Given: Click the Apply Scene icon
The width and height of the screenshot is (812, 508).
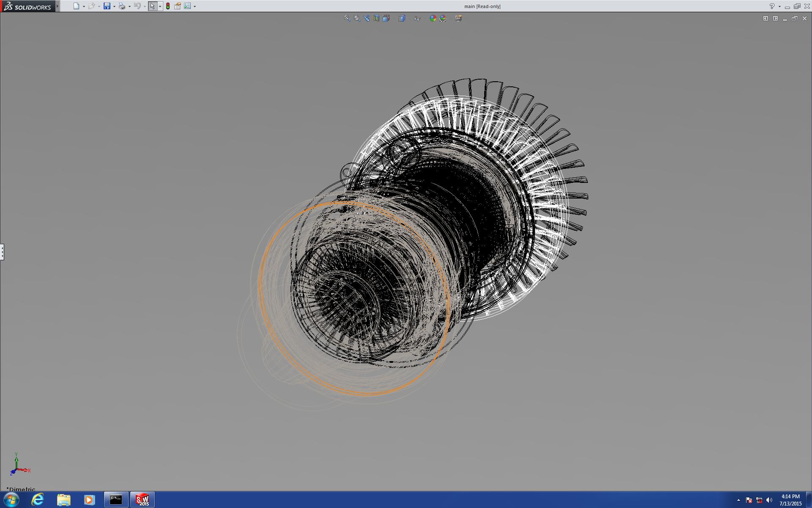Looking at the screenshot, I should point(443,18).
